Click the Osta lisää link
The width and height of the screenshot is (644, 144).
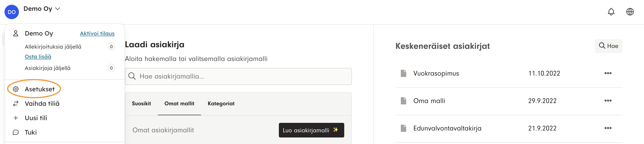38,57
